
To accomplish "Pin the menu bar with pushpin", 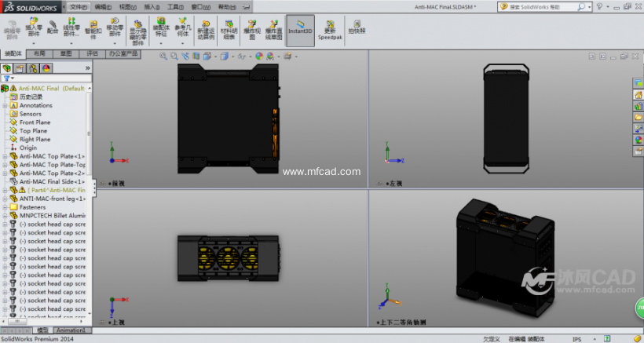I will pyautogui.click(x=247, y=7).
